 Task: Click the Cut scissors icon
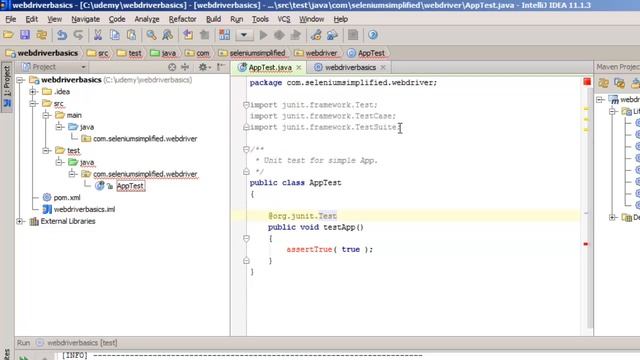(x=98, y=35)
